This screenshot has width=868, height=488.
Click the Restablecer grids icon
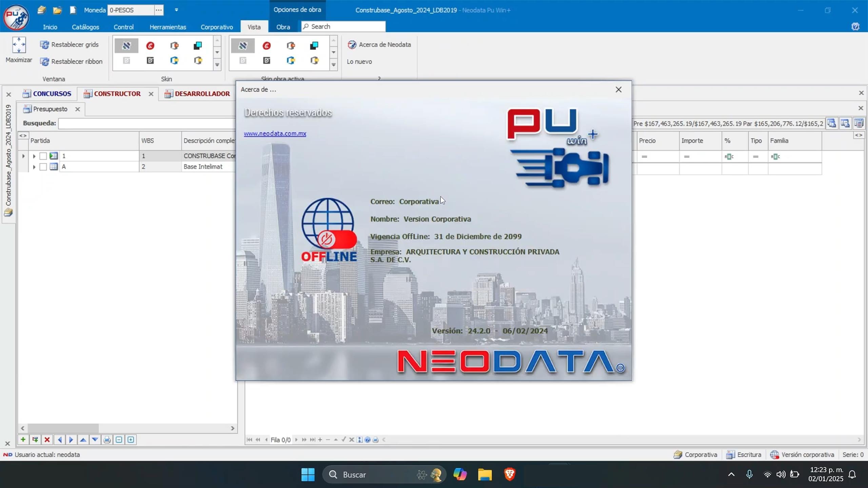[x=45, y=44]
